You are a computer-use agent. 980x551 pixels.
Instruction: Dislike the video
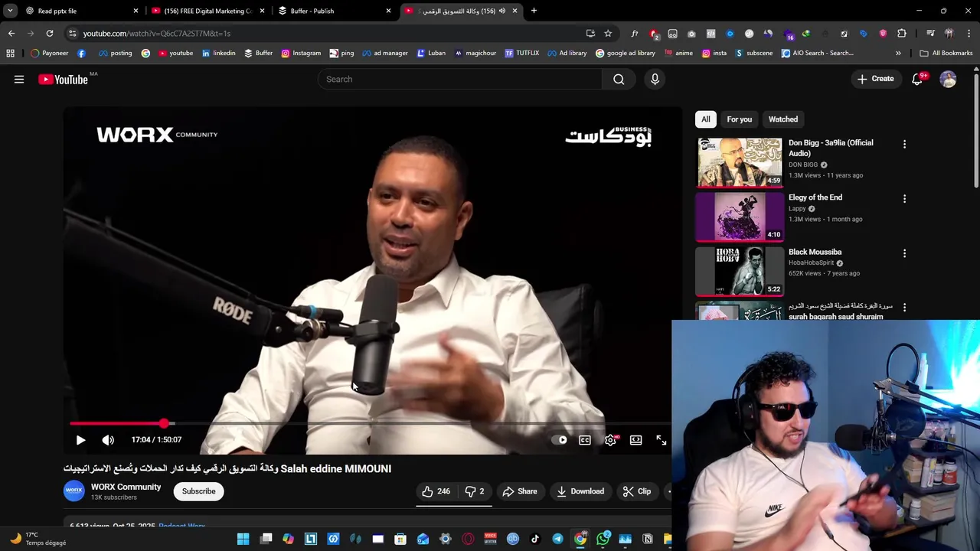[475, 491]
